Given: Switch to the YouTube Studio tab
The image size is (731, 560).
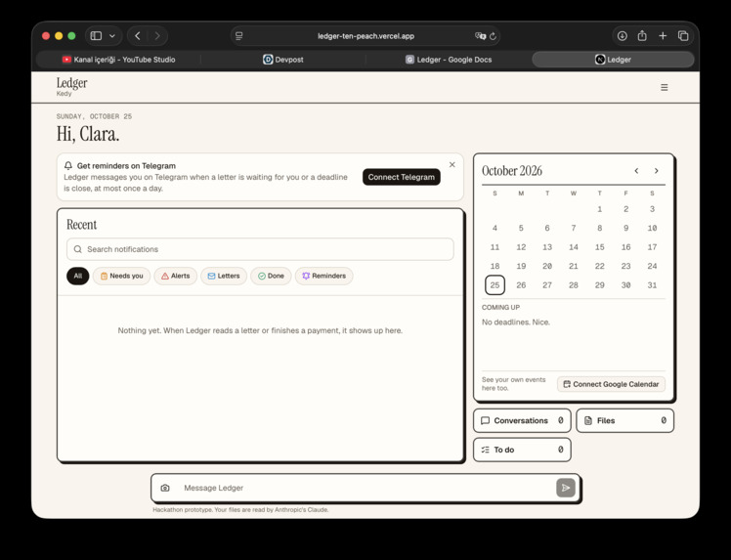Looking at the screenshot, I should [118, 60].
